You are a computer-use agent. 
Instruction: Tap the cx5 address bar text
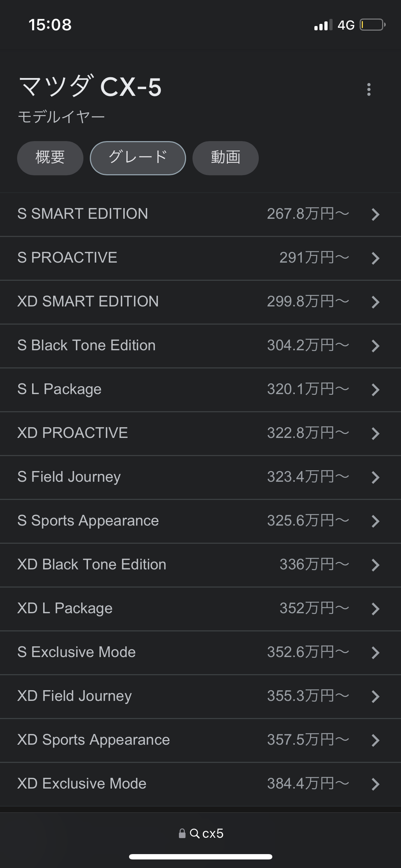(213, 833)
